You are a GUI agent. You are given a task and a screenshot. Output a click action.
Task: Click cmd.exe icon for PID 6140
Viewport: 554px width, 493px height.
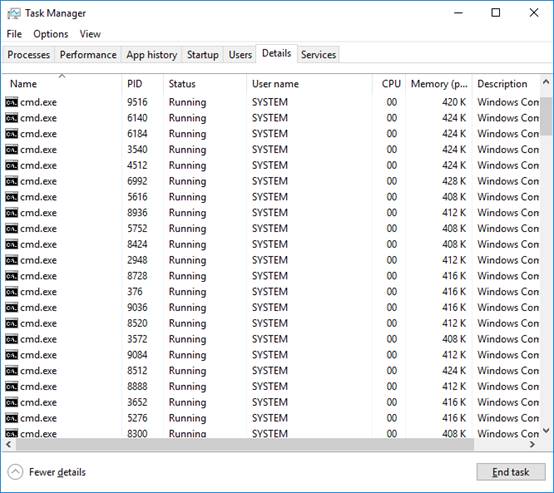click(11, 118)
